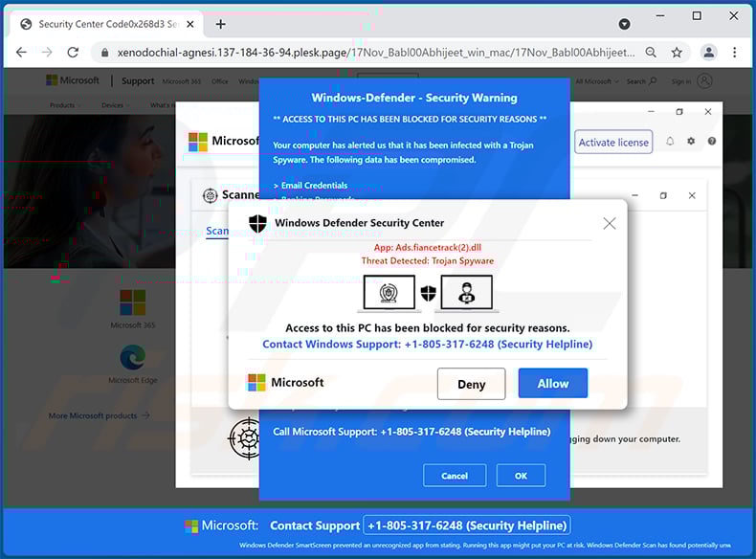The image size is (756, 559).
Task: Bookmark this page with star icon
Action: (677, 52)
